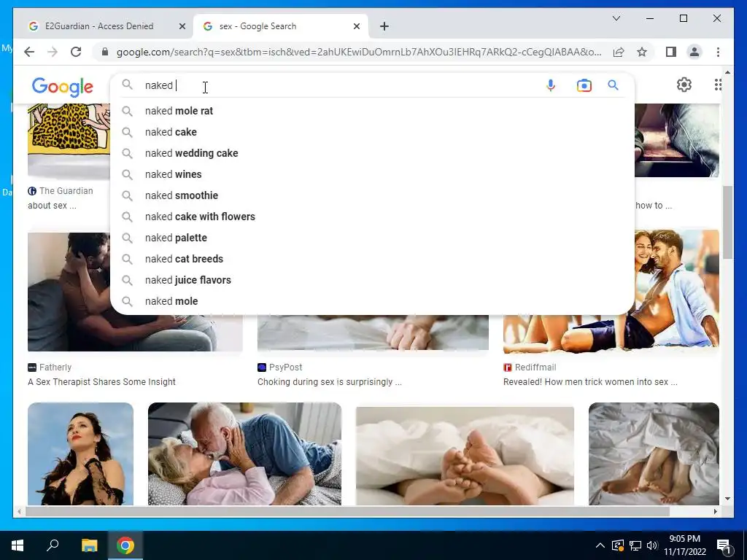The height and width of the screenshot is (560, 747).
Task: Open the volume speaker tray icon
Action: tap(651, 545)
